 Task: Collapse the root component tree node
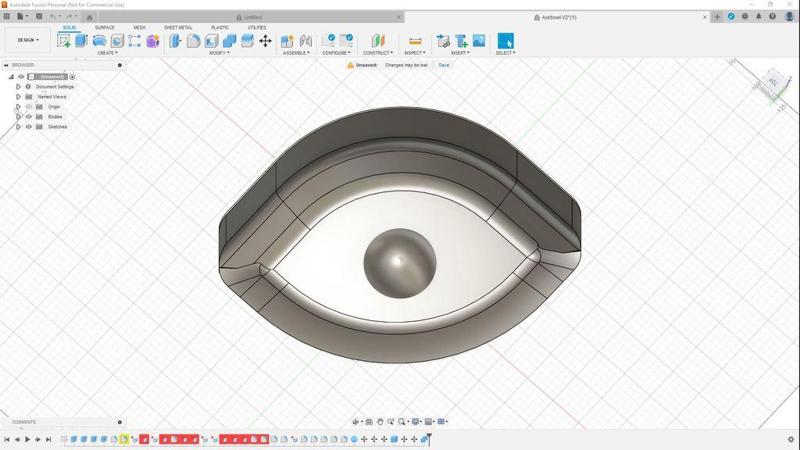[x=11, y=77]
